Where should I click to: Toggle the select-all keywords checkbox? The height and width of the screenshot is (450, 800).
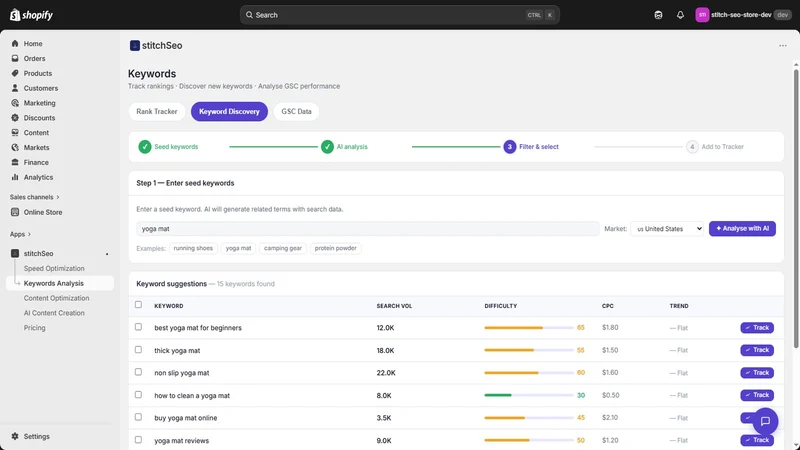click(x=138, y=305)
